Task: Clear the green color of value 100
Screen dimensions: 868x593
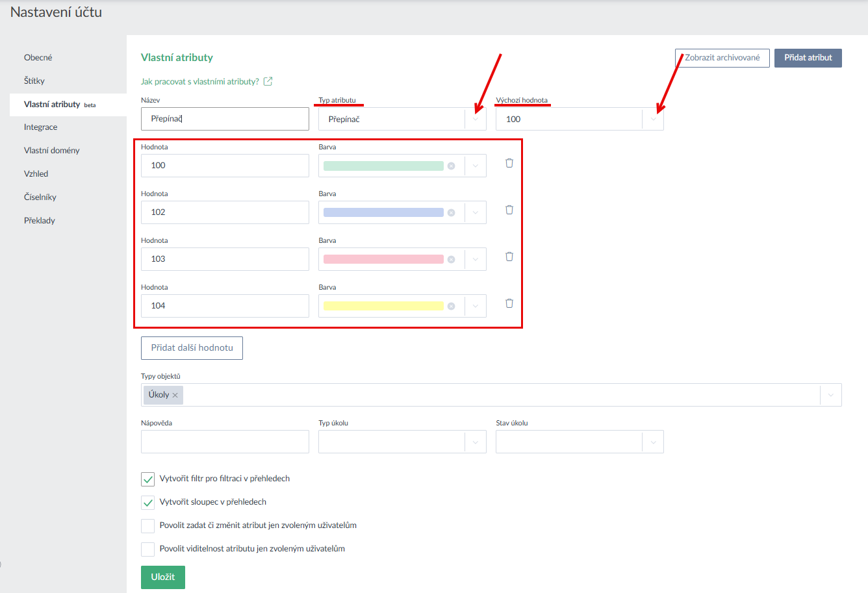Action: (x=451, y=166)
